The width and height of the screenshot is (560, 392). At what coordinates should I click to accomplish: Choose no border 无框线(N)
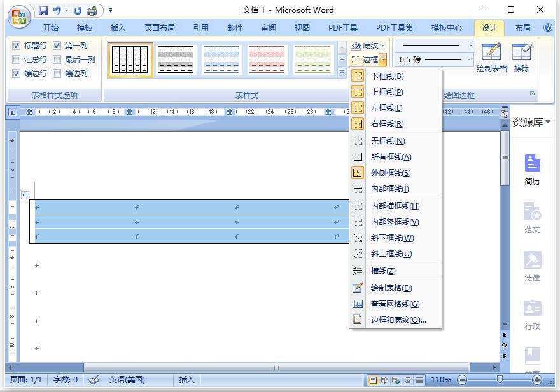pos(395,141)
